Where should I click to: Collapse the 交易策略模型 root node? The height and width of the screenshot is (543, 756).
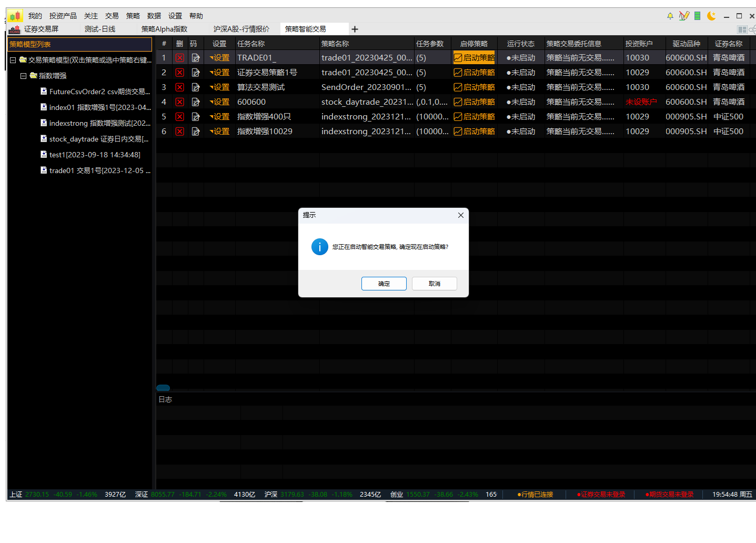click(x=13, y=59)
